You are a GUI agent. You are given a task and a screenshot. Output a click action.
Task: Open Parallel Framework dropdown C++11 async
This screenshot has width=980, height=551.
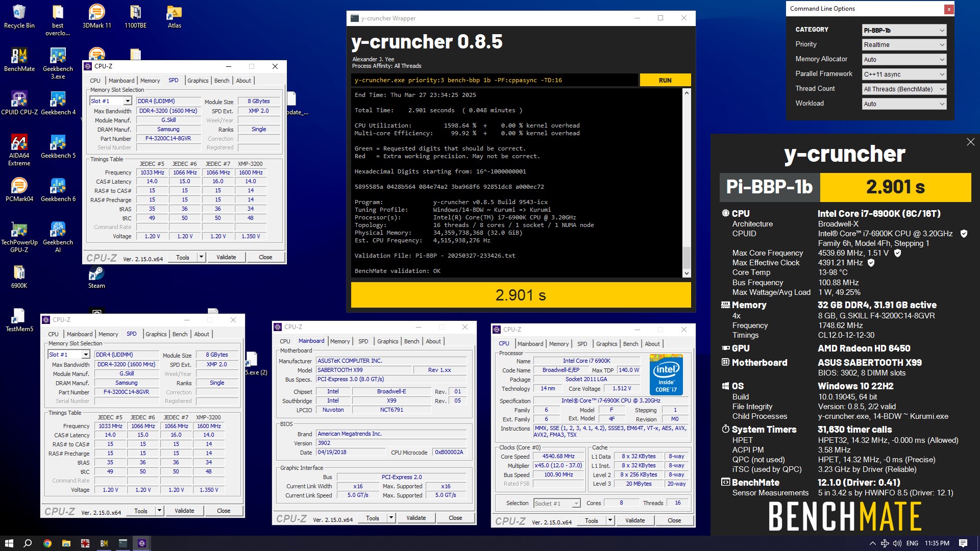coord(904,74)
